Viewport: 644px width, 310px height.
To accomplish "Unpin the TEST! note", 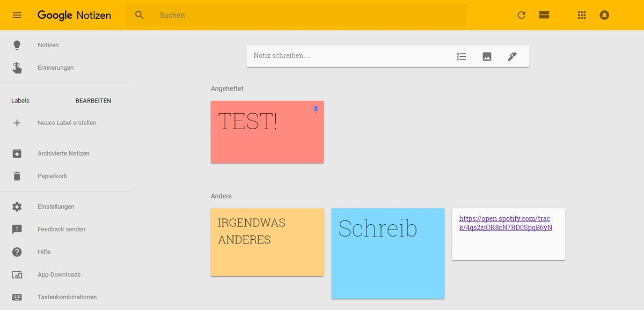I will (x=316, y=109).
